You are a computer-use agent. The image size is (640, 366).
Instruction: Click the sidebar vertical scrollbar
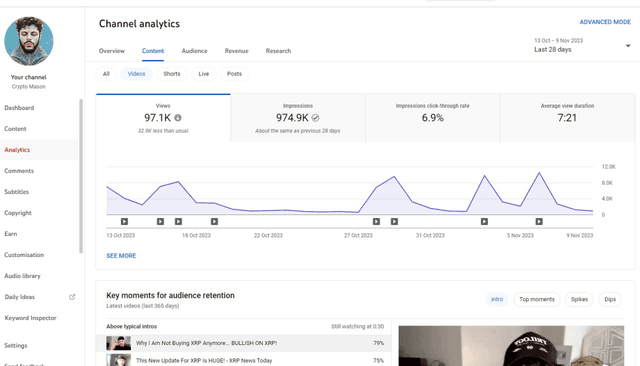tap(81, 176)
